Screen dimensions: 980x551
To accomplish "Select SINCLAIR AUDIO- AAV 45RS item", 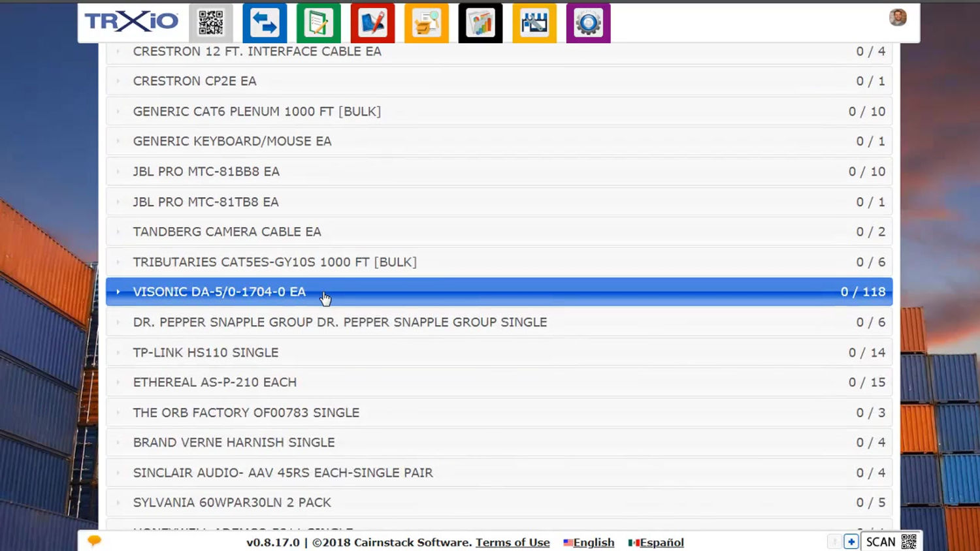I will [282, 473].
